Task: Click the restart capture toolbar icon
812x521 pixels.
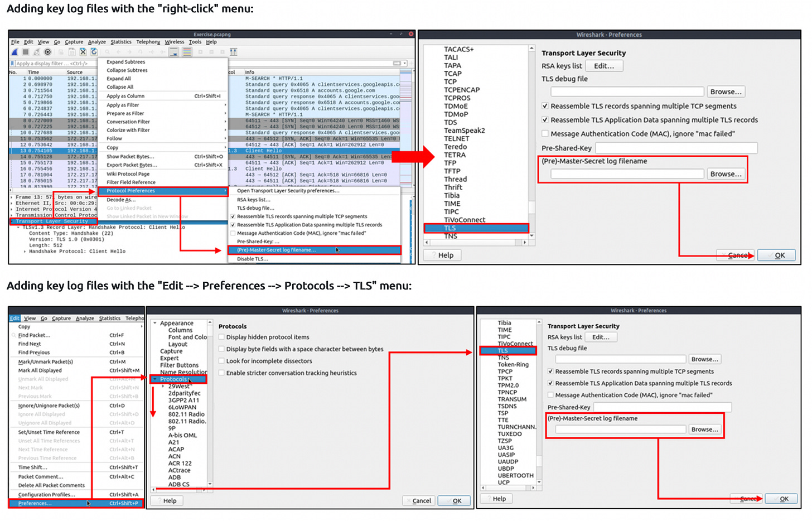Action: point(37,52)
